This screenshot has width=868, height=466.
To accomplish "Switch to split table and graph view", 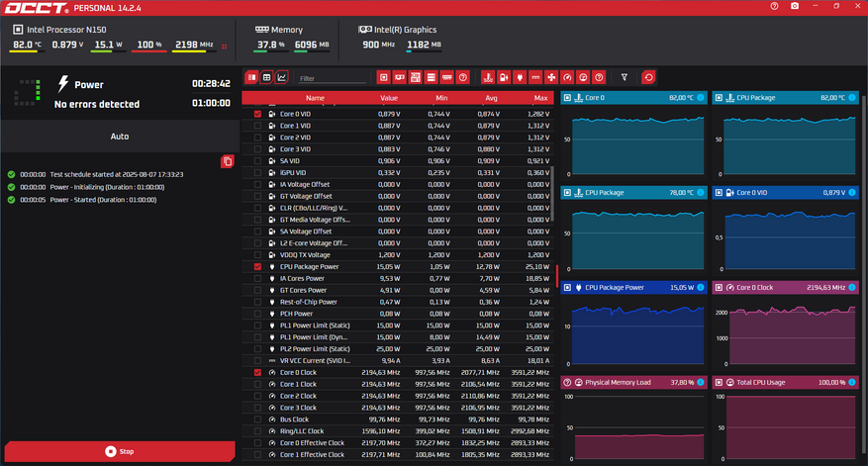I will tap(251, 77).
